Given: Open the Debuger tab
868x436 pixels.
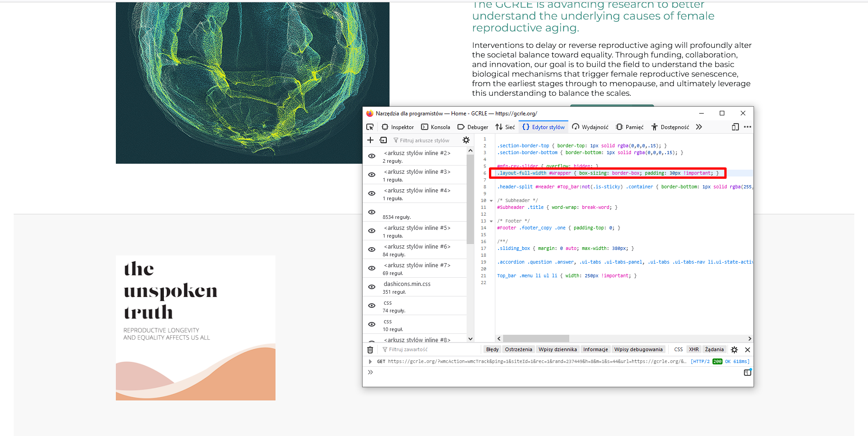Looking at the screenshot, I should pyautogui.click(x=473, y=127).
